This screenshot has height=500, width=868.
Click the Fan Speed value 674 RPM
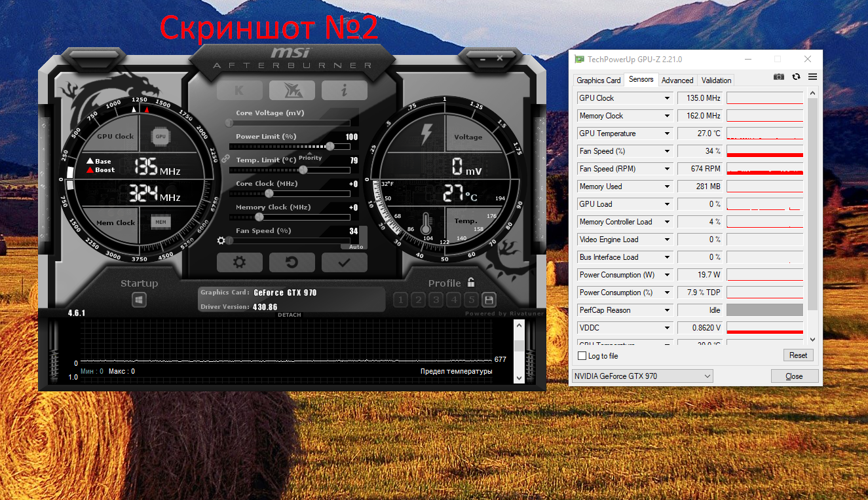[702, 169]
